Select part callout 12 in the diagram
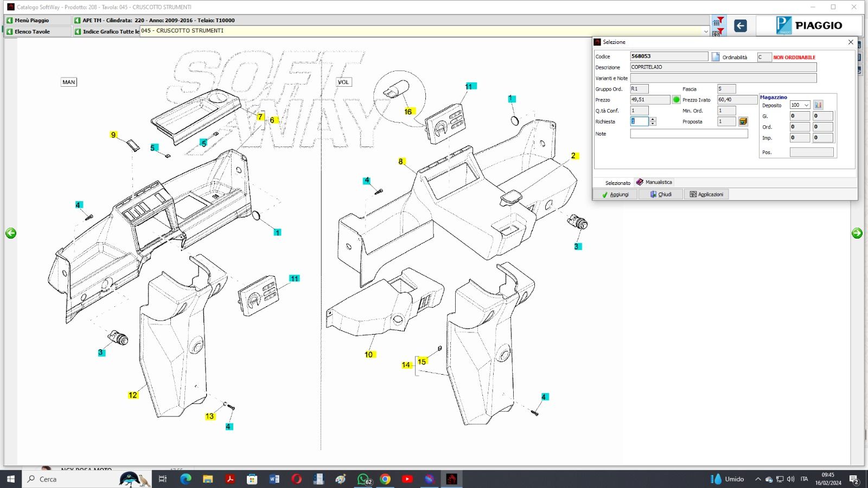The height and width of the screenshot is (488, 868). (133, 395)
